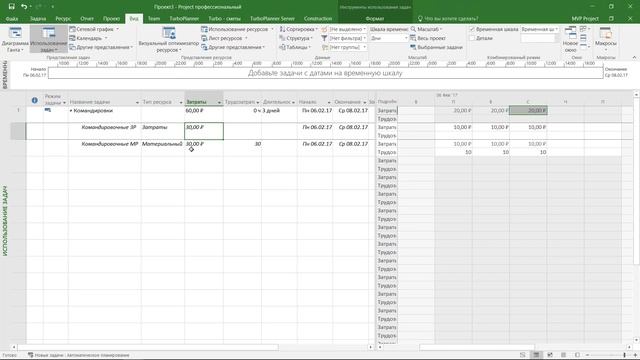Toggle the Timeline (Временная шкала) checkbox
The image size is (640, 360).
coord(472,29)
